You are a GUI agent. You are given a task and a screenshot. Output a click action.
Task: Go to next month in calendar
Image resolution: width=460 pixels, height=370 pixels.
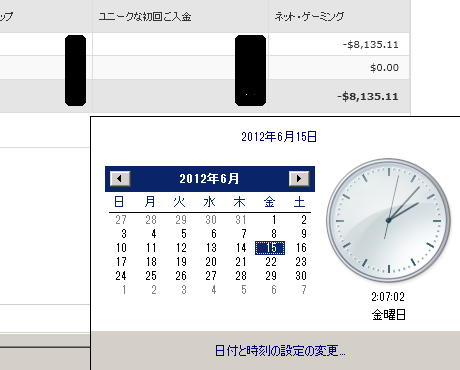pyautogui.click(x=299, y=179)
